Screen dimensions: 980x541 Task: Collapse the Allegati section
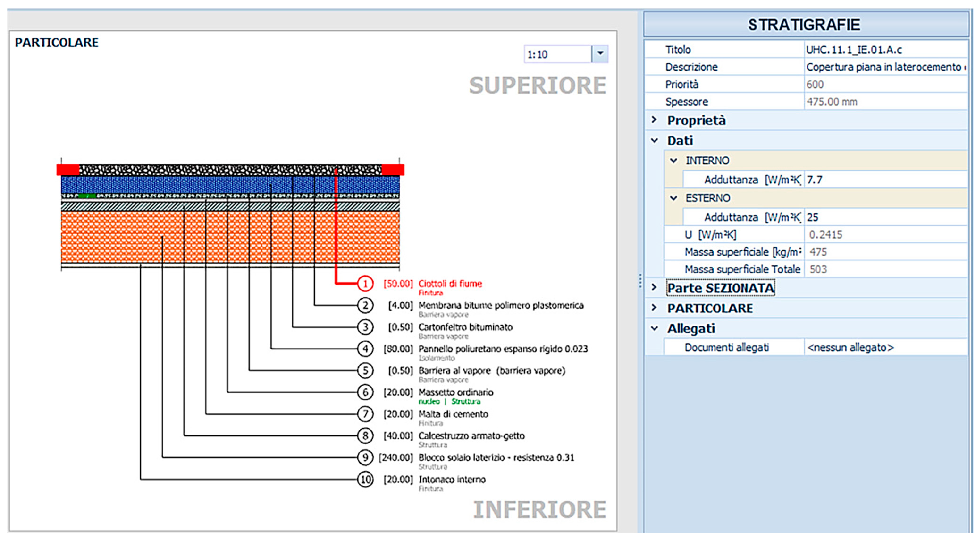[654, 328]
